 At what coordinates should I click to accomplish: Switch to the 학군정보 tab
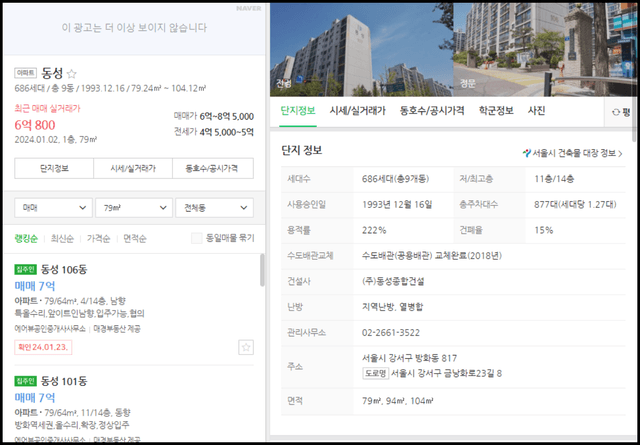click(x=496, y=111)
